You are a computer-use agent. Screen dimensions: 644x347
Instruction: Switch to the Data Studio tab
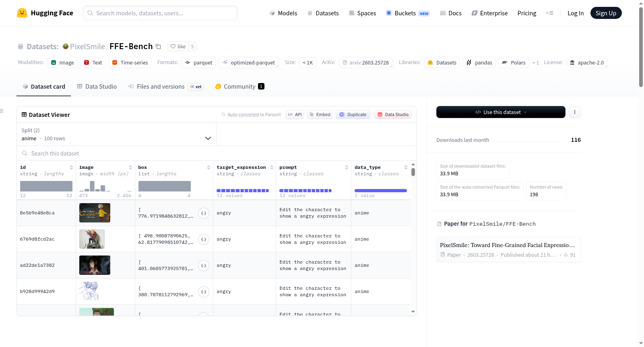(x=97, y=87)
